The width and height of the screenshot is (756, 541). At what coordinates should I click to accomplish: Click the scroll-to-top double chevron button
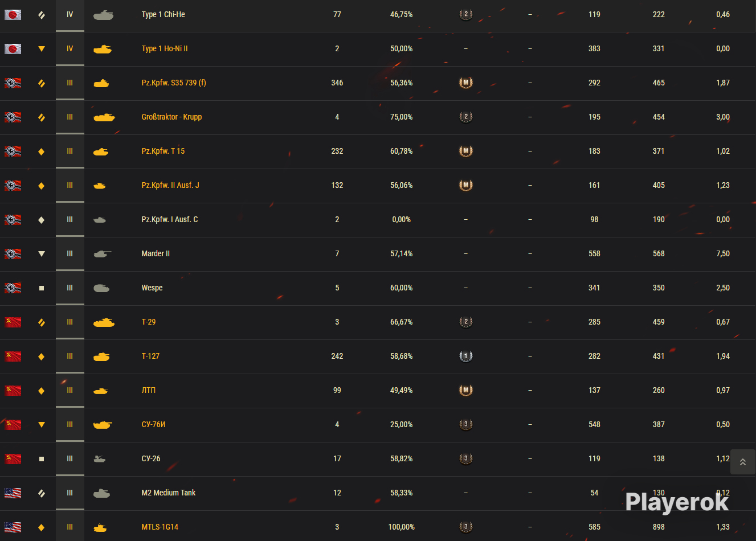coord(742,462)
